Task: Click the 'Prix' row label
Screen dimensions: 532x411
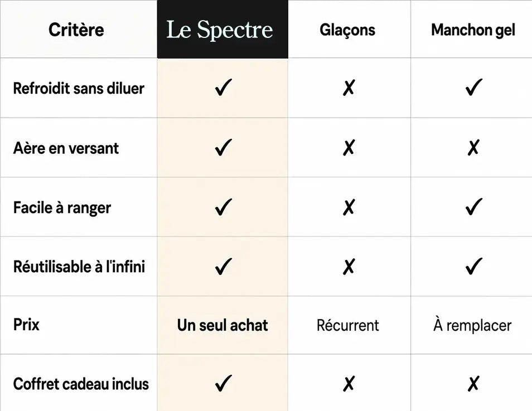Action: click(26, 325)
